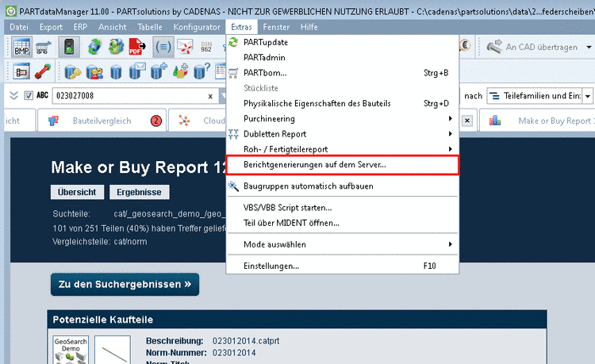This screenshot has width=595, height=364.
Task: Click the GeoSearch Demo catalog thumbnail
Action: [71, 350]
